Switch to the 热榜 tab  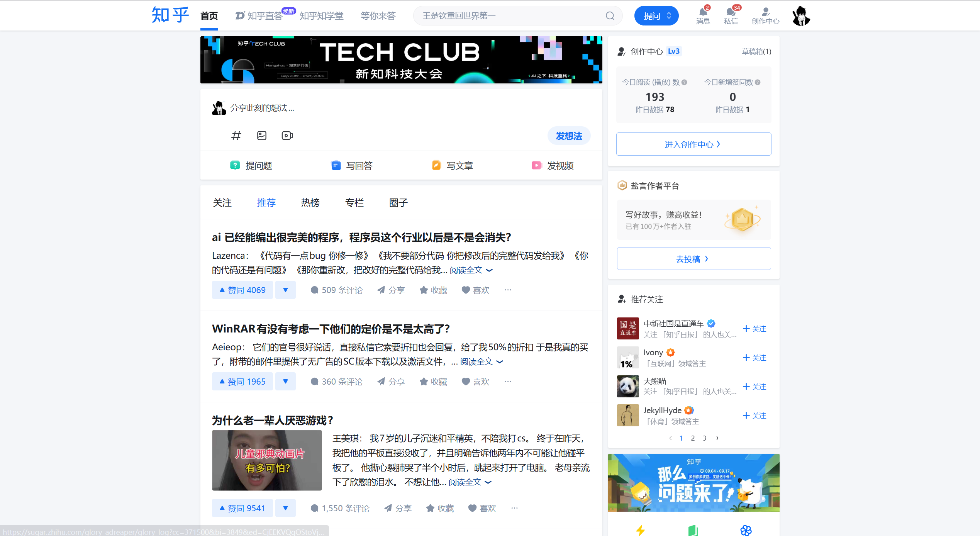(310, 203)
